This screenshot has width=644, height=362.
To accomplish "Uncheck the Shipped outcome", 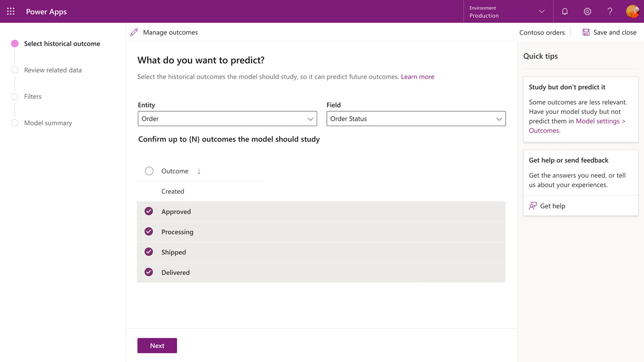I will click(x=149, y=252).
